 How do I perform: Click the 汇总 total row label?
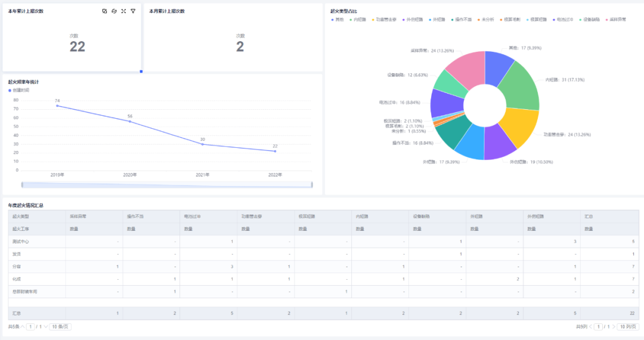(x=17, y=313)
